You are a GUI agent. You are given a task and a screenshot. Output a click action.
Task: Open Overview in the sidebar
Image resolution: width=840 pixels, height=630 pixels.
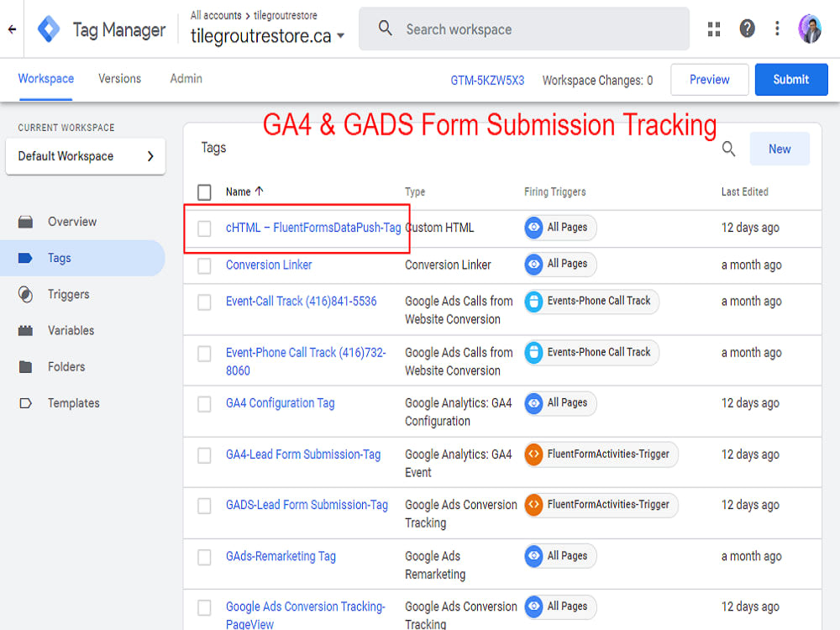tap(72, 222)
